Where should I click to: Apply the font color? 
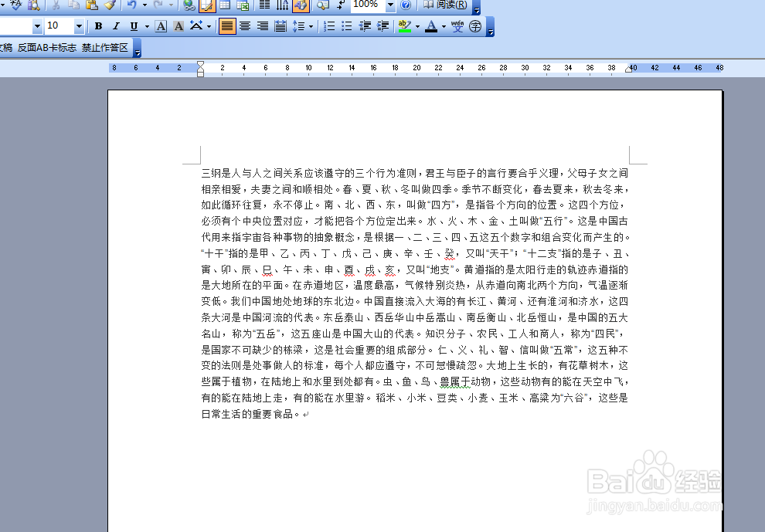[431, 26]
